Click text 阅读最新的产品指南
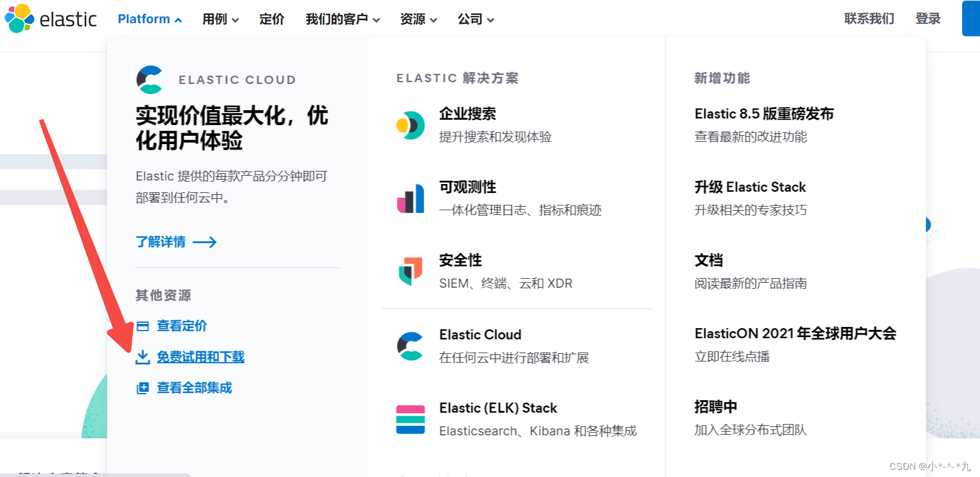This screenshot has height=477, width=980. [751, 283]
